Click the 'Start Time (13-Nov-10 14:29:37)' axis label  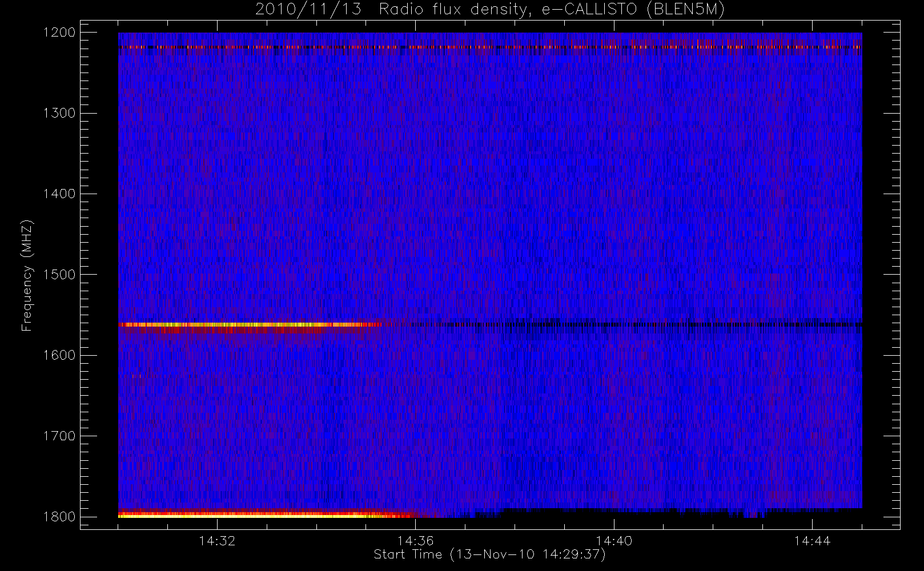point(489,554)
